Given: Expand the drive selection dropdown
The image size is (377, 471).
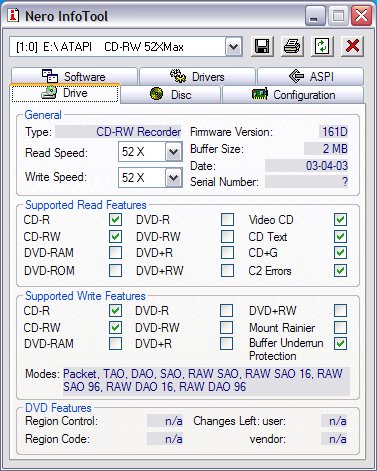Looking at the screenshot, I should point(233,47).
